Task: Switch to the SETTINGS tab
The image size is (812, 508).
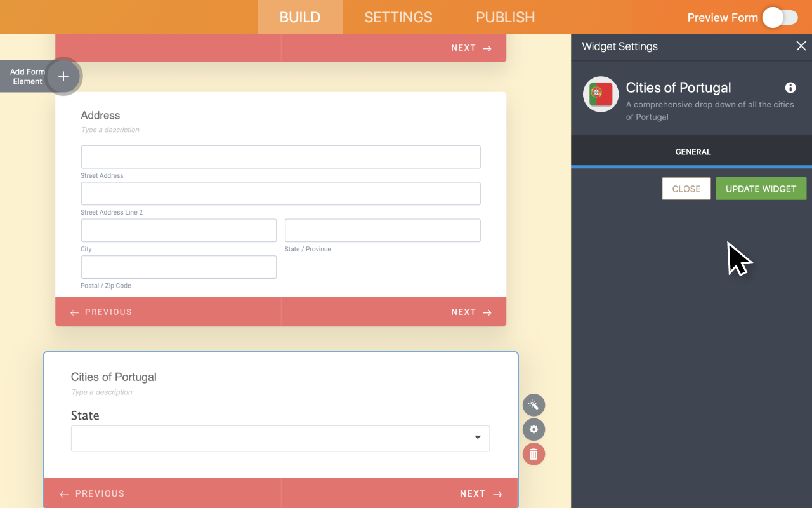Action: pos(398,17)
